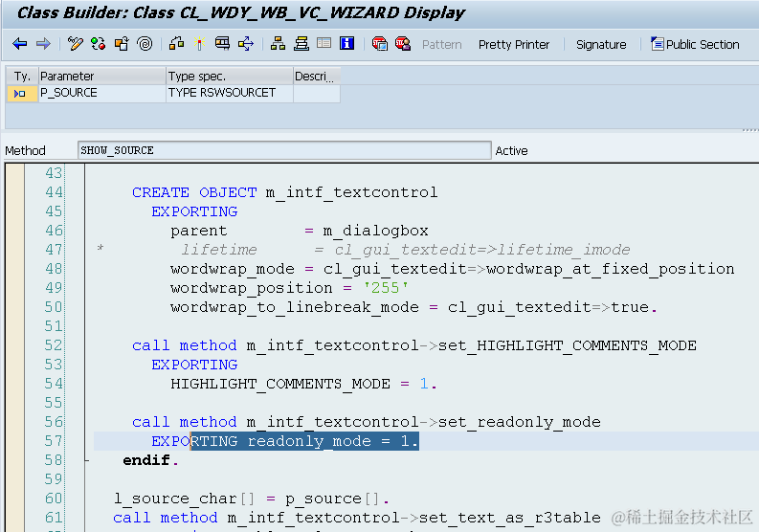Click the Signature button
The image size is (759, 532).
[x=601, y=45]
